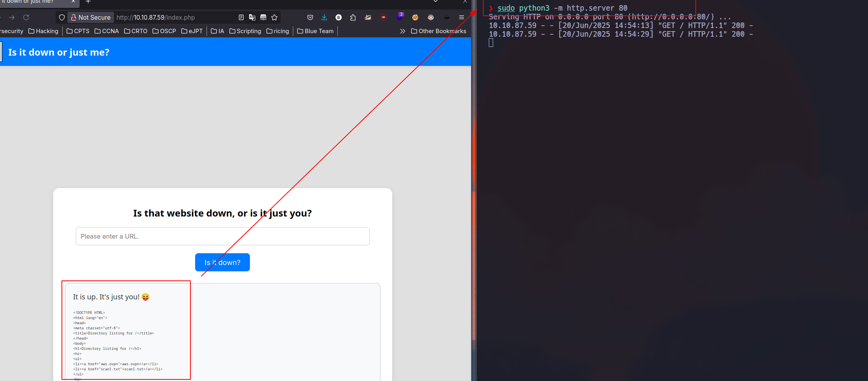Click the Not Secure connection indicator
This screenshot has width=868, height=381.
coord(91,17)
